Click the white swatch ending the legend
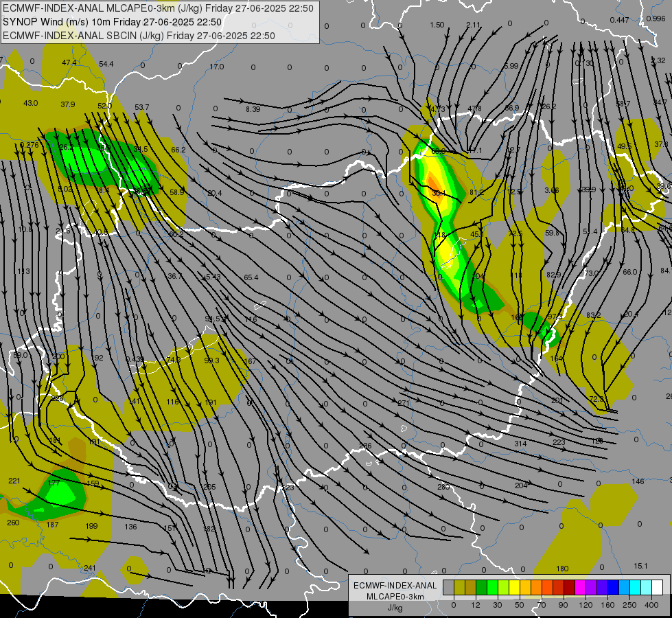This screenshot has width=672, height=618. [657, 588]
